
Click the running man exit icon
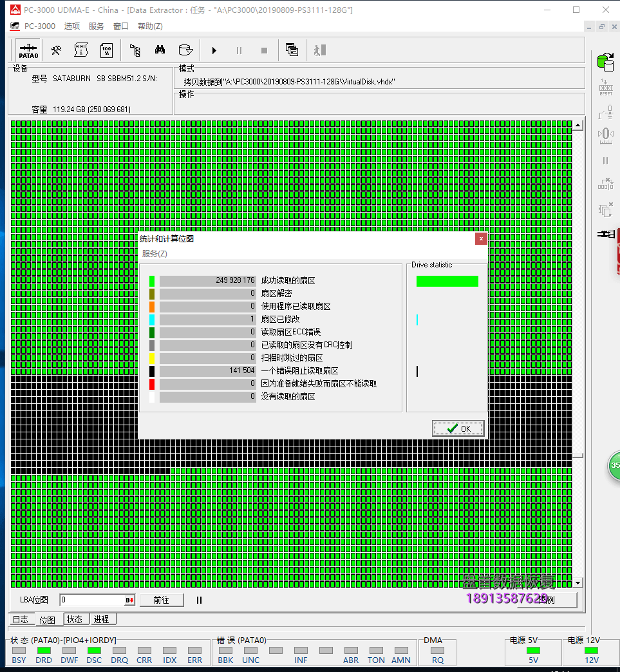tap(319, 50)
